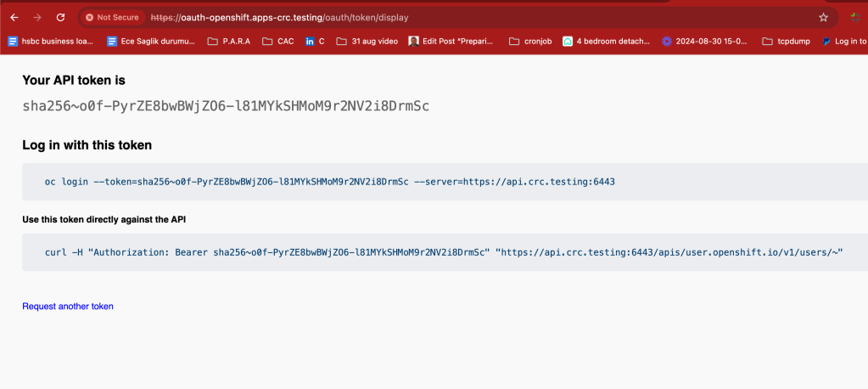
Task: Open the Ece Saglik durumu bookmark
Action: pyautogui.click(x=151, y=41)
